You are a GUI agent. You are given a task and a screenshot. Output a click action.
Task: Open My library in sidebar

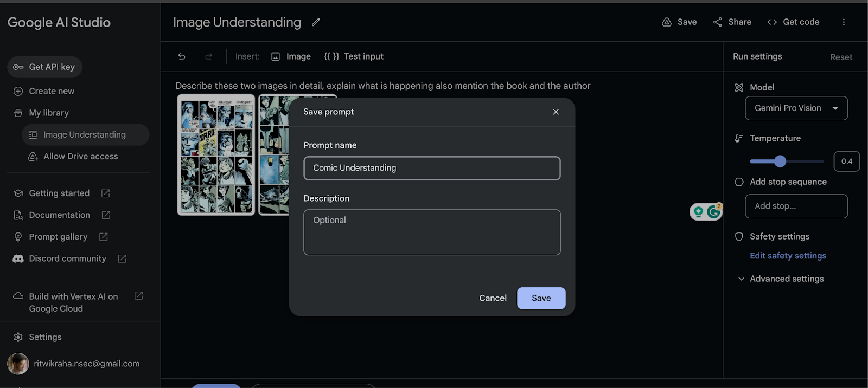(x=49, y=113)
